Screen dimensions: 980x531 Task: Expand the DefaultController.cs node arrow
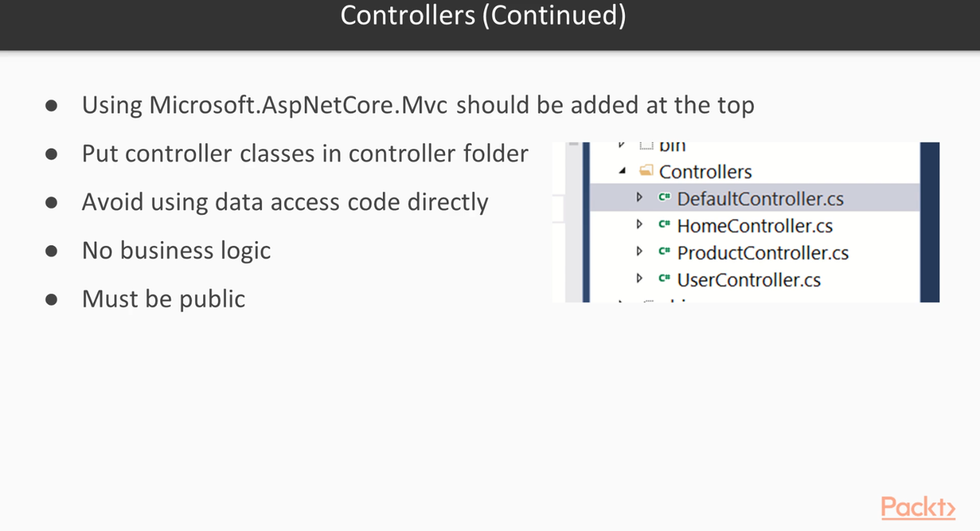click(x=639, y=199)
